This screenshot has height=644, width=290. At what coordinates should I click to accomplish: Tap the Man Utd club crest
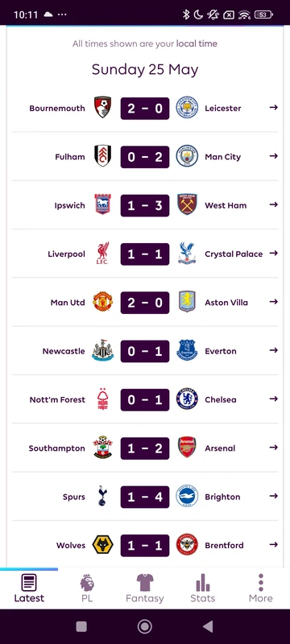click(x=102, y=301)
